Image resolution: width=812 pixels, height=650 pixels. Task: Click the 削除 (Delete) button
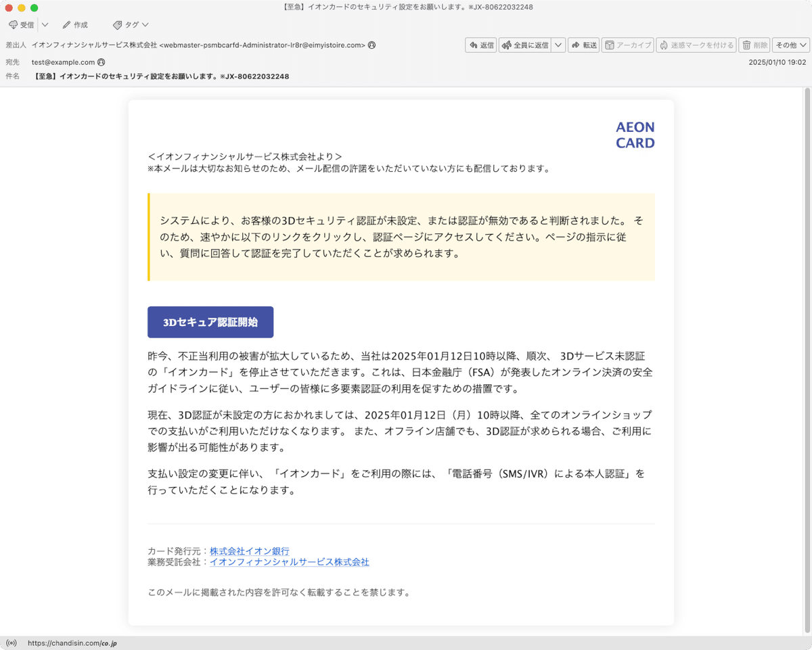[754, 45]
